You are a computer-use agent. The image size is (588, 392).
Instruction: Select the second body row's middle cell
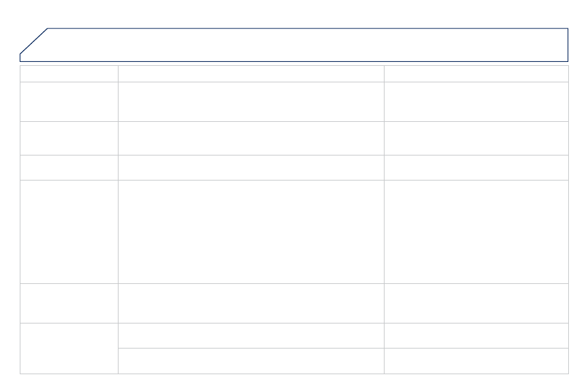pos(251,138)
